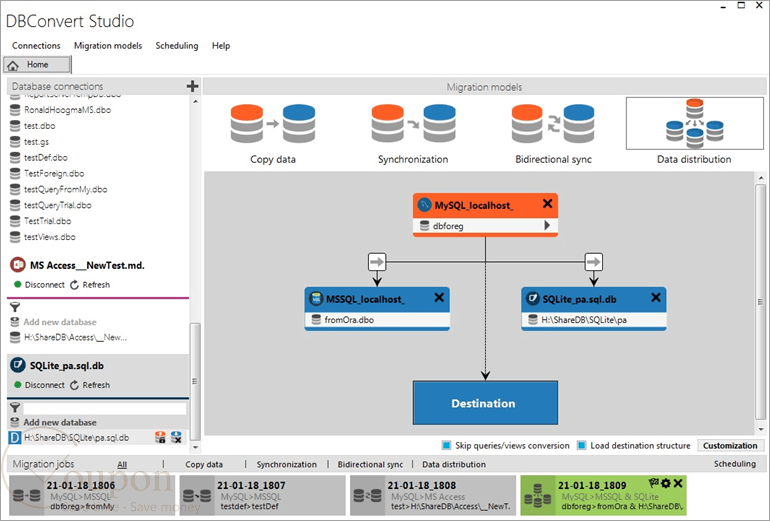
Task: Open the Customization button
Action: point(730,445)
